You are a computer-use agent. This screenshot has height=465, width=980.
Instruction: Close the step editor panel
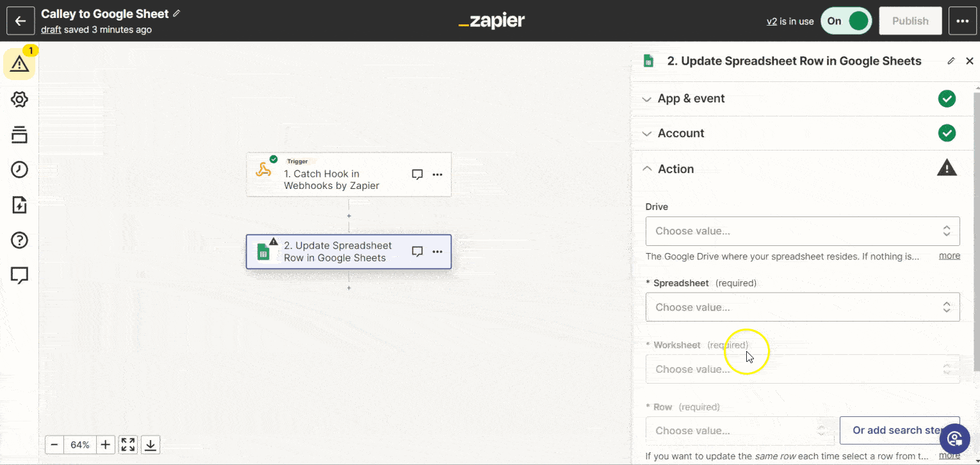(x=970, y=61)
